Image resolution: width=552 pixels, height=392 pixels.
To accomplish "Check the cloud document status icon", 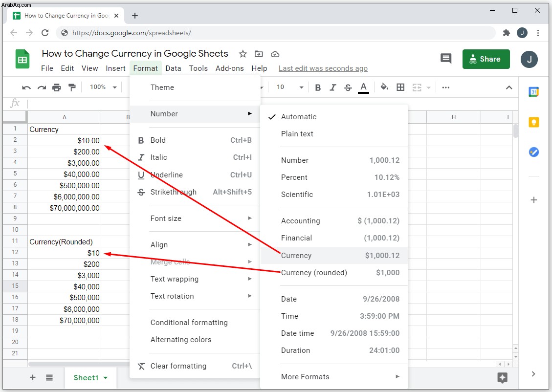I will point(275,54).
